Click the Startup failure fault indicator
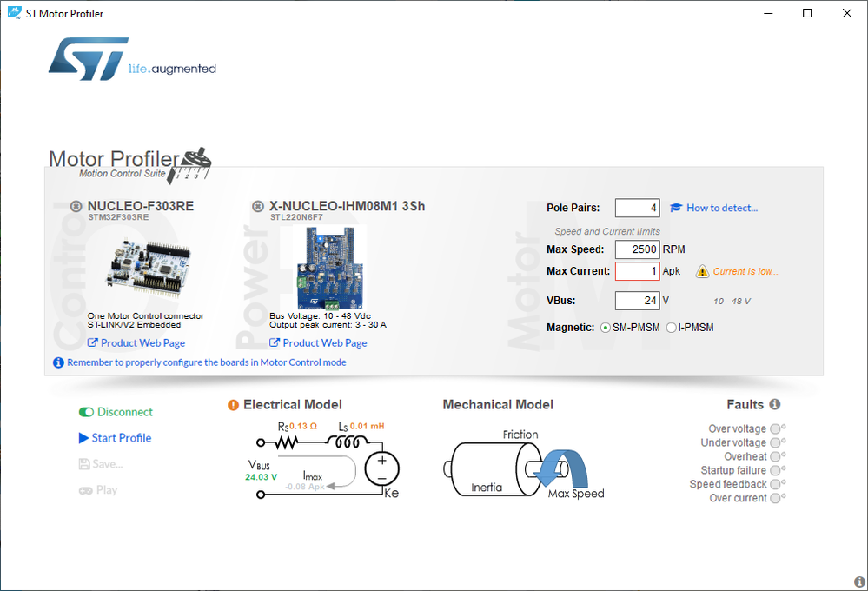The height and width of the screenshot is (591, 868). (x=776, y=471)
